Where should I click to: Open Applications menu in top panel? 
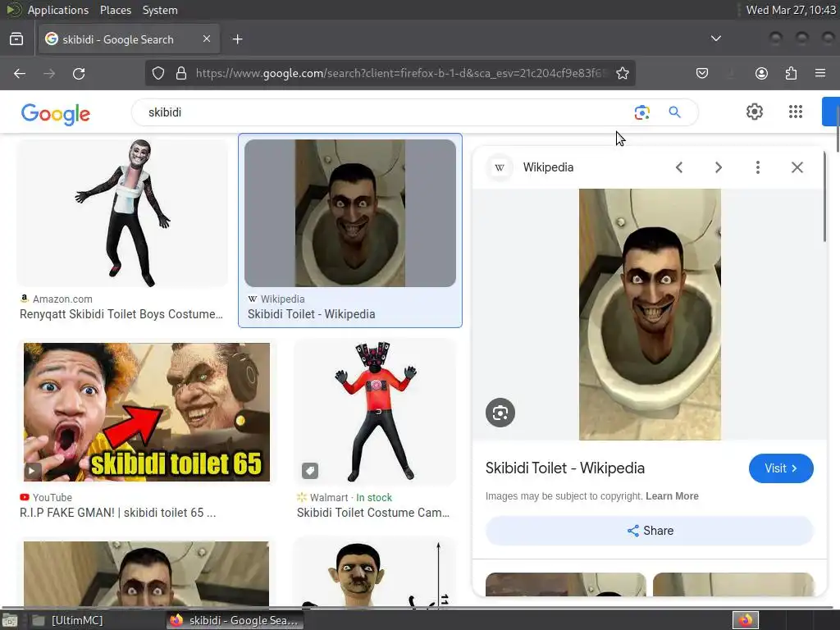58,10
